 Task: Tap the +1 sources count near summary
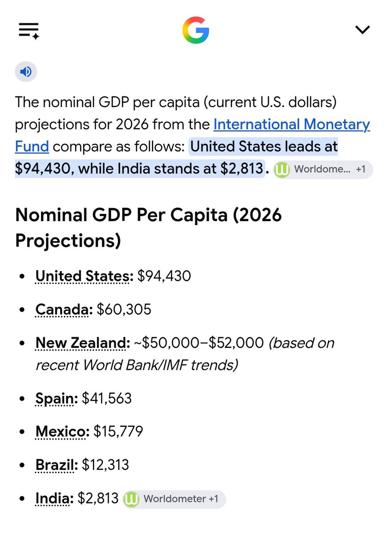point(360,170)
